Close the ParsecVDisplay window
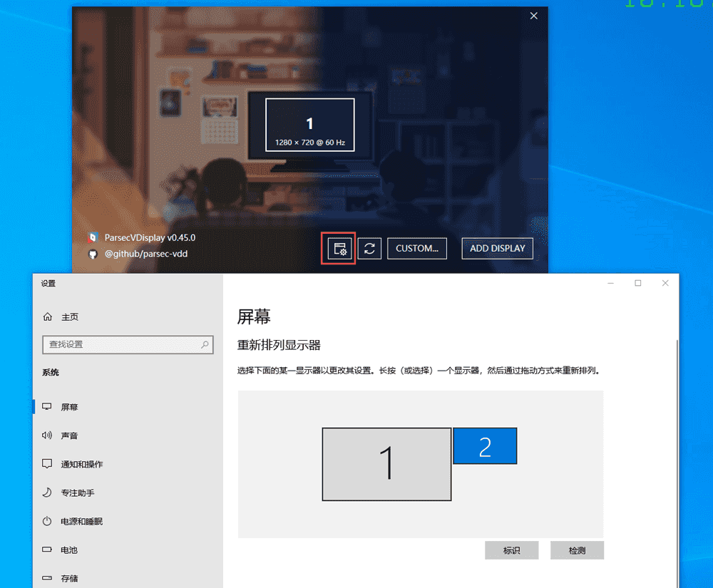Image resolution: width=713 pixels, height=588 pixels. click(534, 16)
